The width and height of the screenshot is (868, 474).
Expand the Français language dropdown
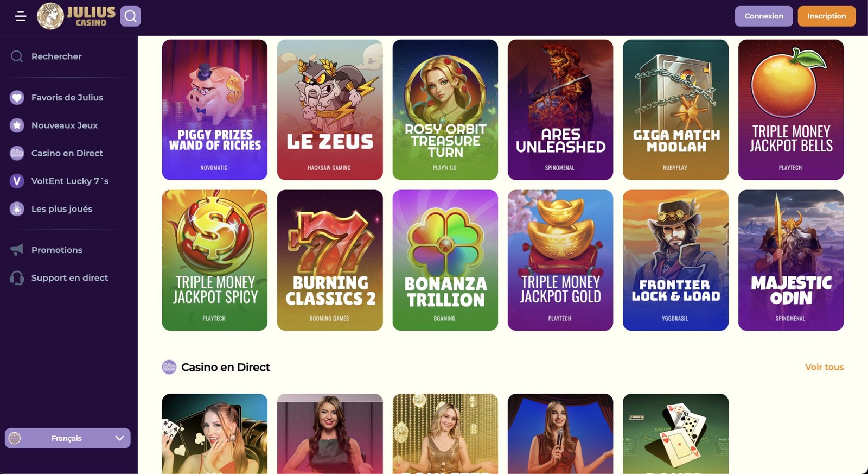click(x=68, y=438)
